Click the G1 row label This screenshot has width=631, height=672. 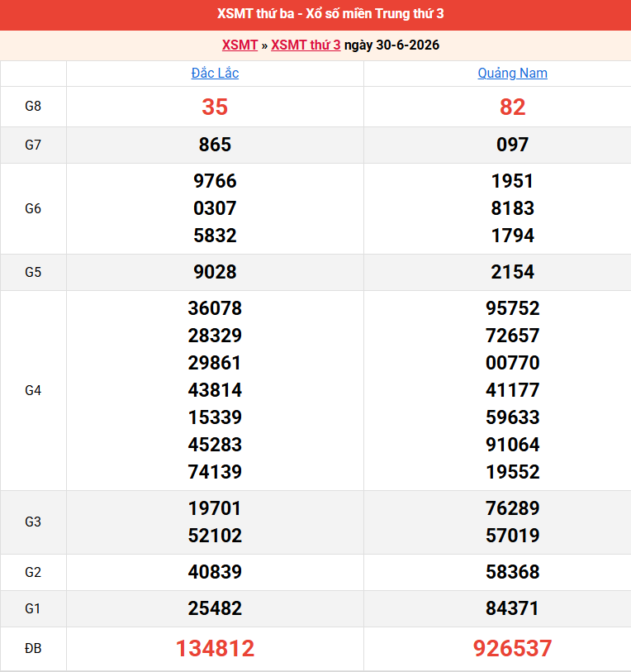(x=33, y=608)
